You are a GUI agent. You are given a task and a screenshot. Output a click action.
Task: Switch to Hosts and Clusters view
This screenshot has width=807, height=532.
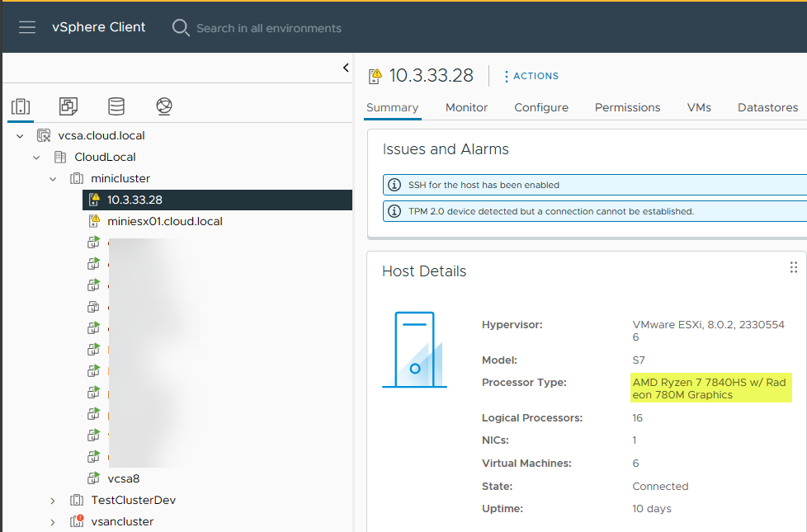tap(21, 106)
